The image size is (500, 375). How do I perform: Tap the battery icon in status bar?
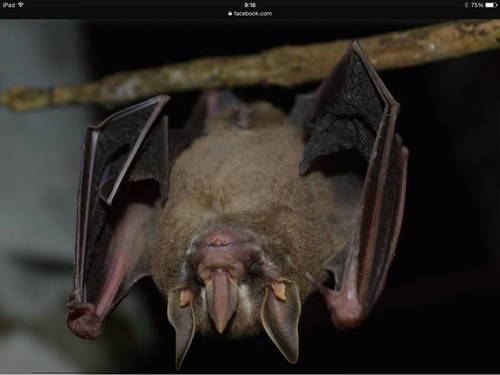click(491, 5)
